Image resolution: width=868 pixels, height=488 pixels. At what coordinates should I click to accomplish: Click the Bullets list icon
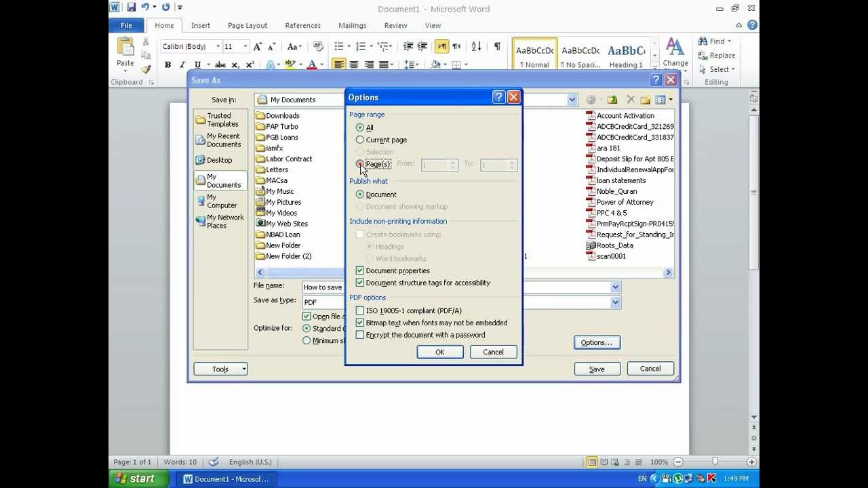(x=339, y=47)
